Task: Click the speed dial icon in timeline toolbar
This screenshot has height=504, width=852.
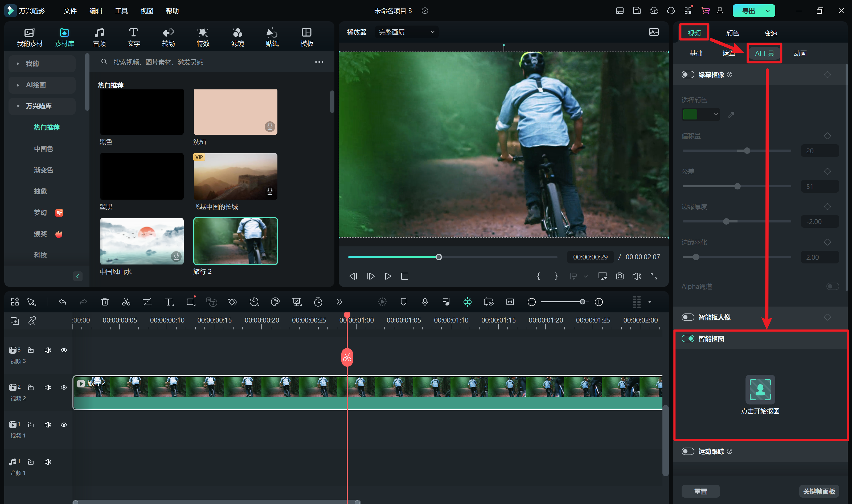Action: 254,301
